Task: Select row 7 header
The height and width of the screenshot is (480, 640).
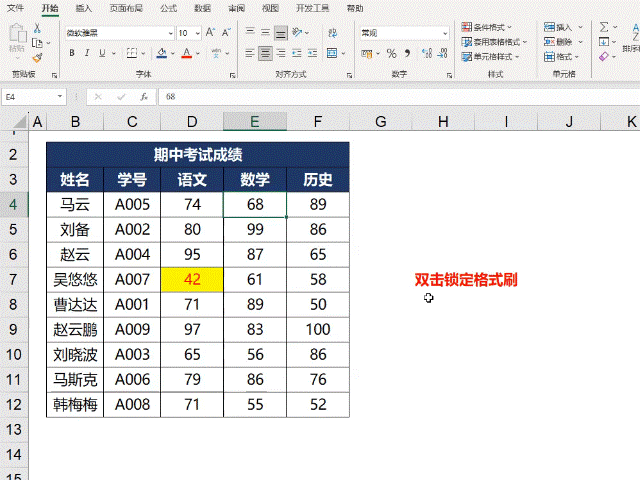Action: (x=13, y=280)
